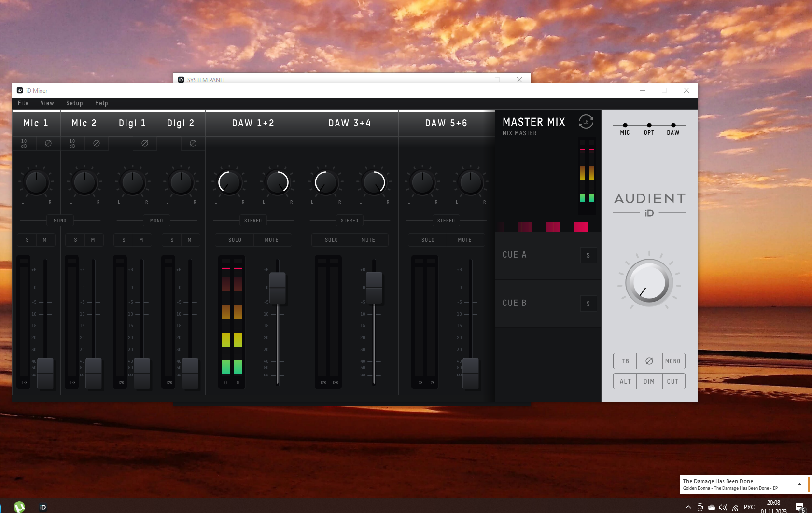Click the DAW 1+2 volume fader handle
812x513 pixels.
click(278, 288)
